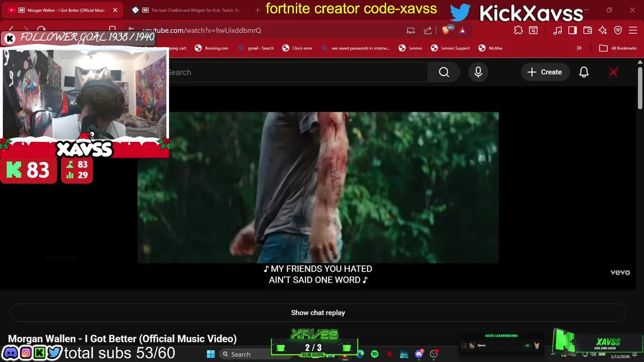644x362 pixels.
Task: Open the gmail - Search bookmark
Action: pyautogui.click(x=256, y=48)
